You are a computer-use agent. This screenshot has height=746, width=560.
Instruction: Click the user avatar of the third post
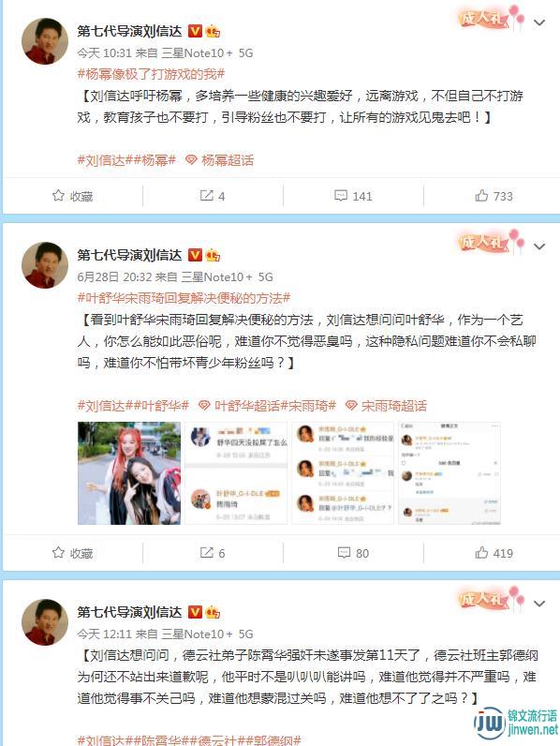(x=45, y=622)
